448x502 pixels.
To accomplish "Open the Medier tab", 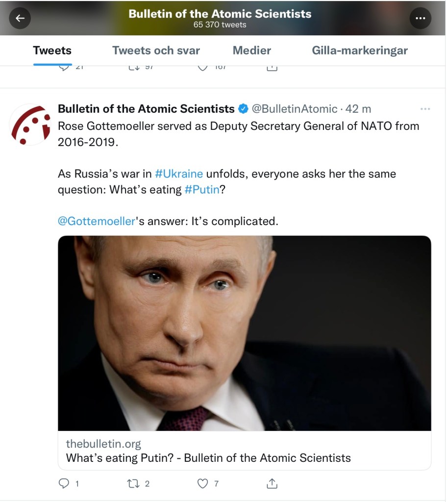I will [x=251, y=50].
